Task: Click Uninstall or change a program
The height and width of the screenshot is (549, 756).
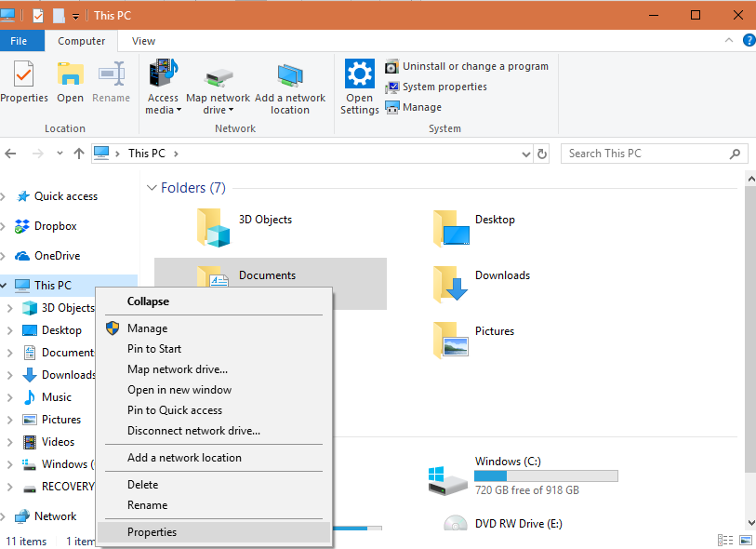Action: 467,66
